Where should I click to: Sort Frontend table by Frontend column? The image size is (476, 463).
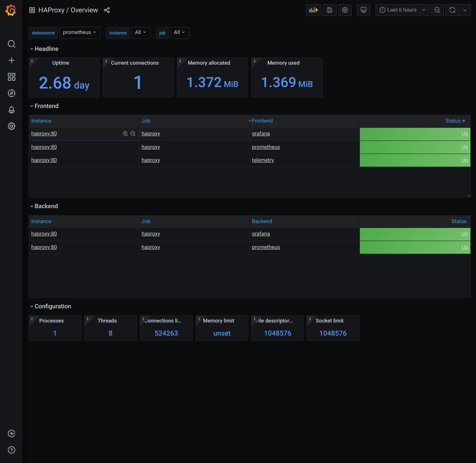[x=262, y=121]
